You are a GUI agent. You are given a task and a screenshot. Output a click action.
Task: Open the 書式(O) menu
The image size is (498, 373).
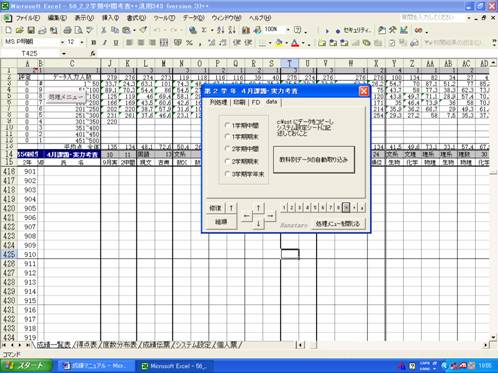tap(136, 18)
